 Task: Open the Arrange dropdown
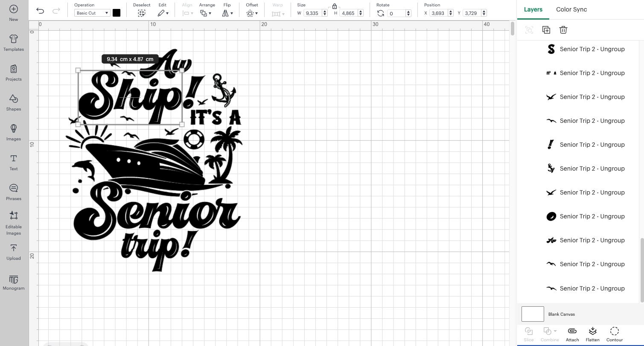tap(205, 13)
